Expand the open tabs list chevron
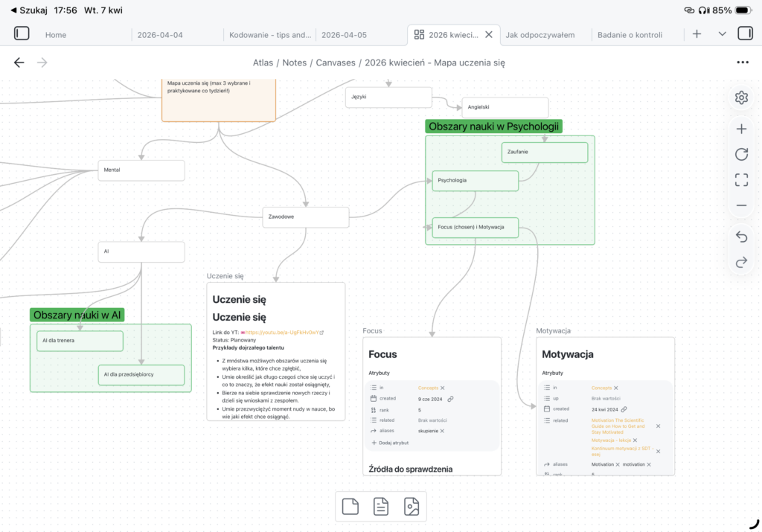The width and height of the screenshot is (762, 532). [722, 34]
